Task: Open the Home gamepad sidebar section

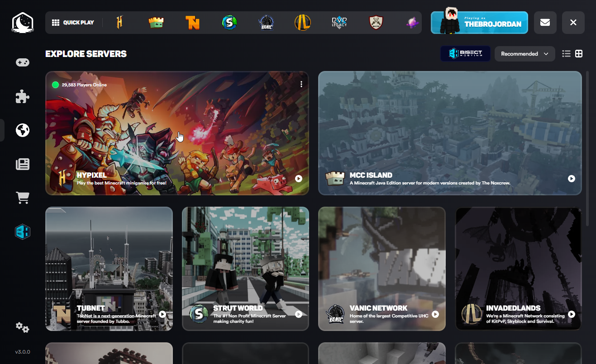Action: pos(23,62)
